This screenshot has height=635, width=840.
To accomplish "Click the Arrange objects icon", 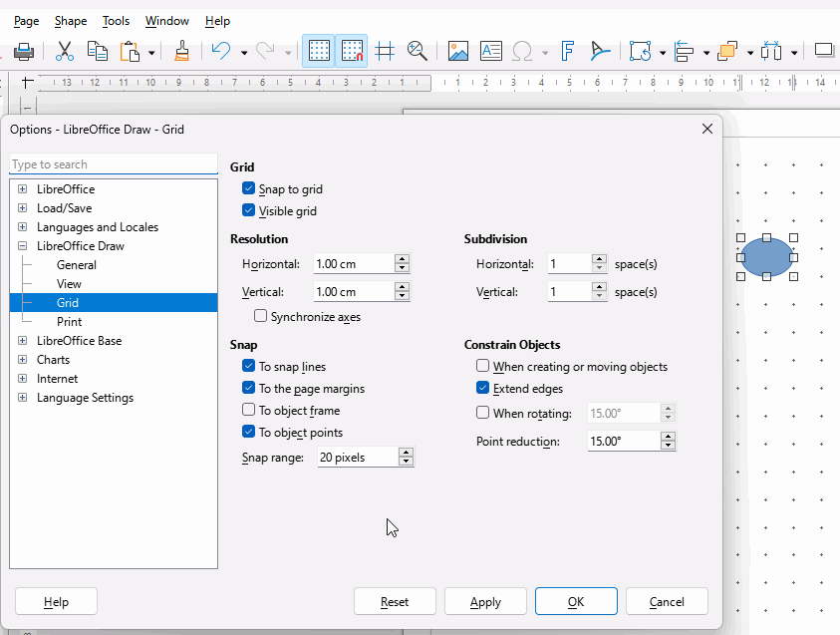I will [727, 52].
